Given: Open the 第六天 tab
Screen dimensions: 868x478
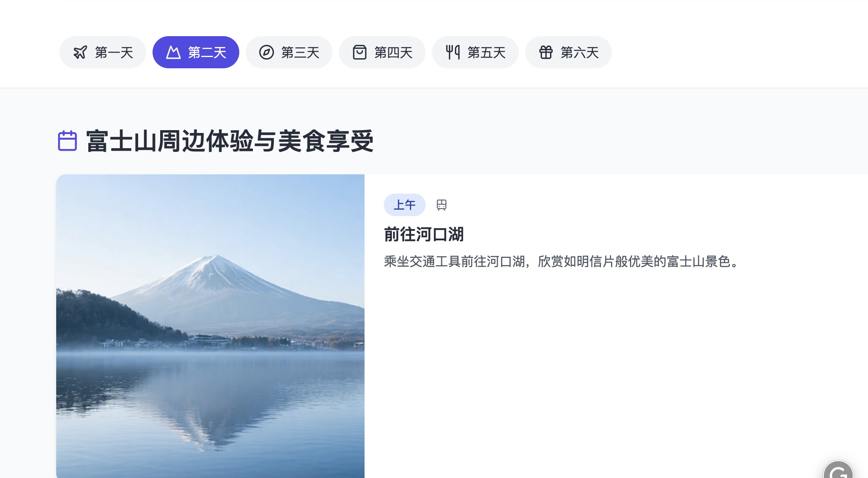Looking at the screenshot, I should (x=568, y=52).
